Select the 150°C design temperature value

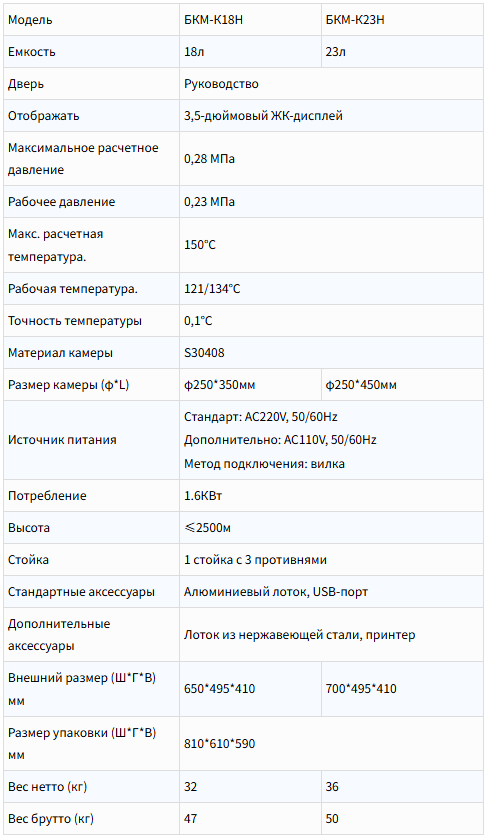(200, 245)
